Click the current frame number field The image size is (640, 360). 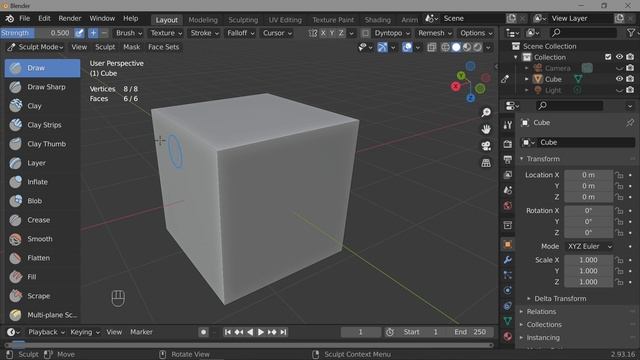click(x=360, y=332)
